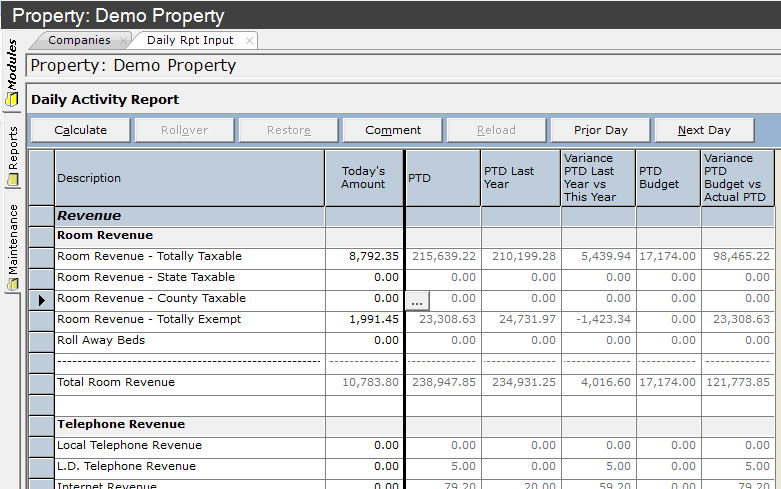Select the current row indicator arrow

(41, 299)
